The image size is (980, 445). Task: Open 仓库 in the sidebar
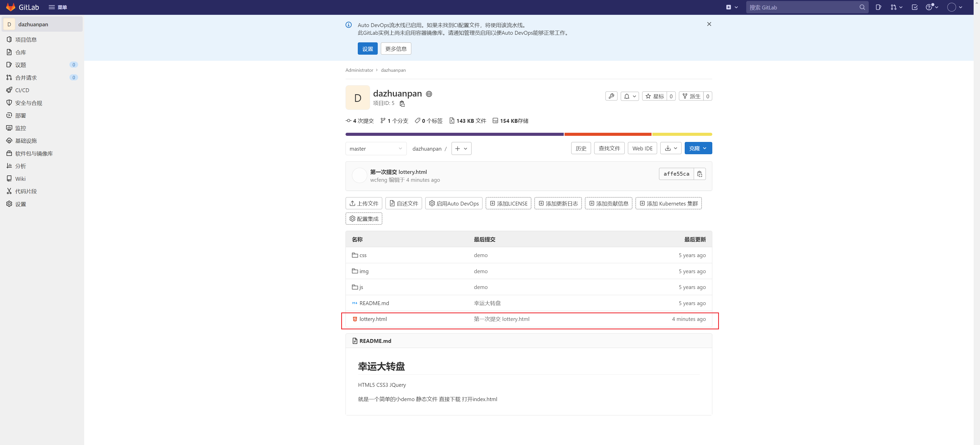[x=42, y=52]
